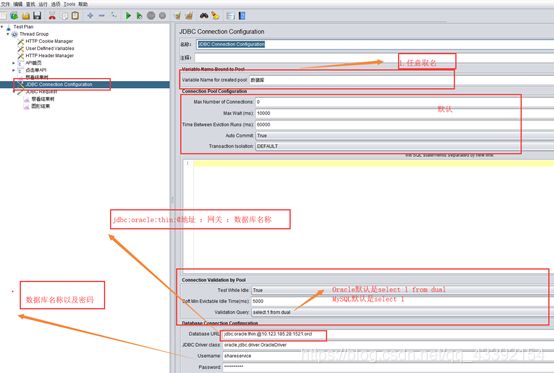Click the Shutdown test icon
Screen dimensions: 554x373
tap(163, 16)
